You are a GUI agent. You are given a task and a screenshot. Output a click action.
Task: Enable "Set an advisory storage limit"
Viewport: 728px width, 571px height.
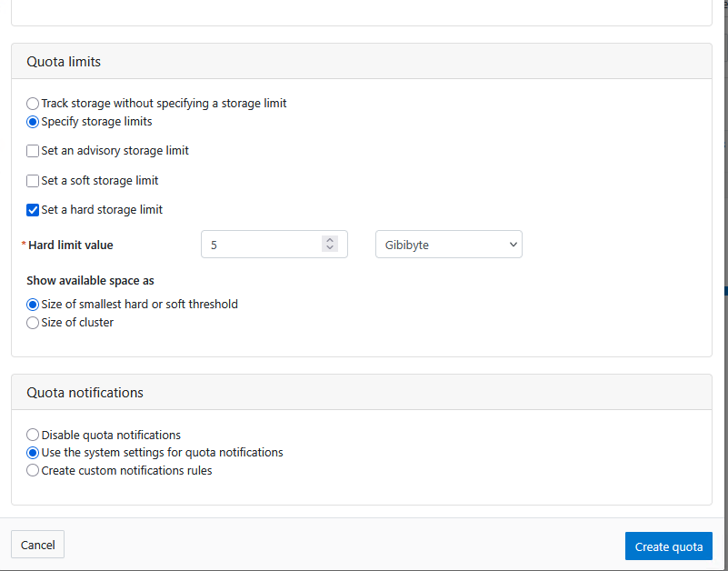pyautogui.click(x=32, y=150)
